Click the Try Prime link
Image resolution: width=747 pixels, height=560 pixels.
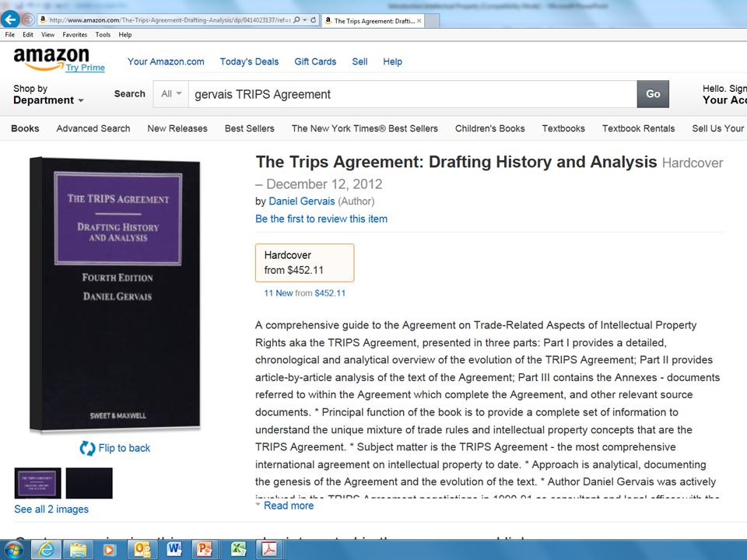click(86, 68)
